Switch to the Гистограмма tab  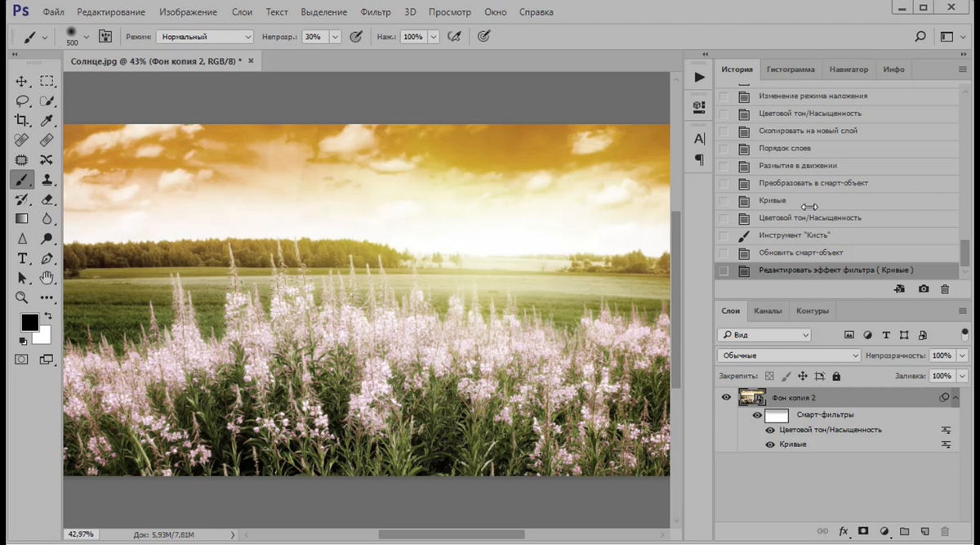(790, 69)
